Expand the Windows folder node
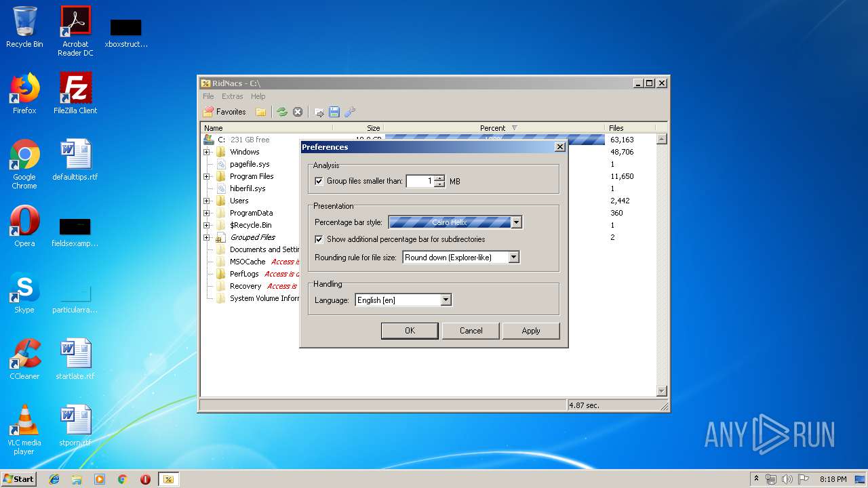Image resolution: width=868 pixels, height=488 pixels. click(x=207, y=152)
